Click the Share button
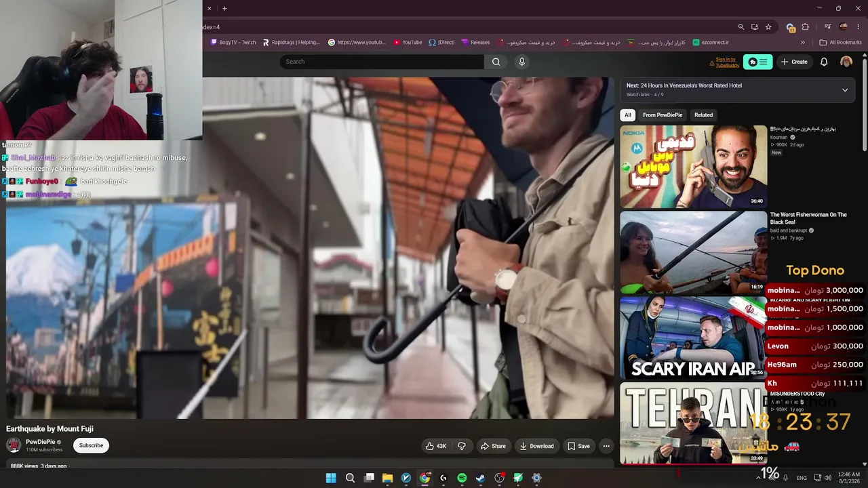This screenshot has width=868, height=488. coord(493,446)
